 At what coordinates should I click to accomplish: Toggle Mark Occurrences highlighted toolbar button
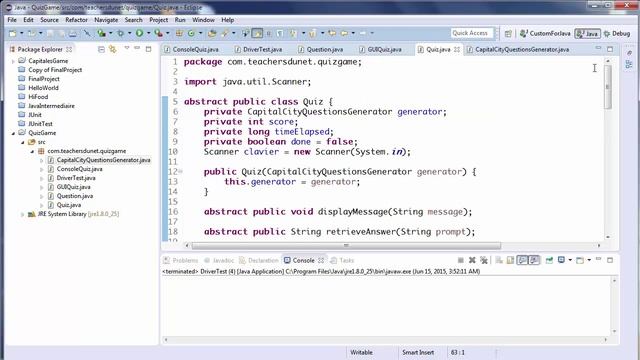tap(257, 33)
